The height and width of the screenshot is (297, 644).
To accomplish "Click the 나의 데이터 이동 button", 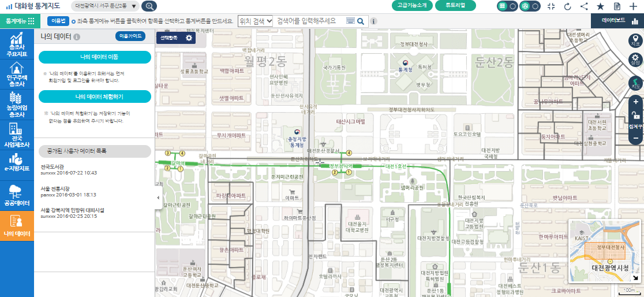I will tap(95, 57).
